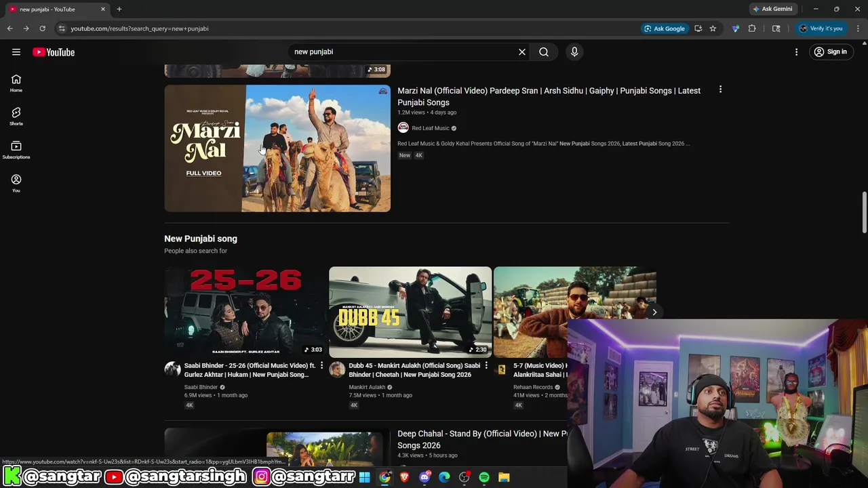Install app icon in address bar
The image size is (868, 488).
(x=698, y=28)
